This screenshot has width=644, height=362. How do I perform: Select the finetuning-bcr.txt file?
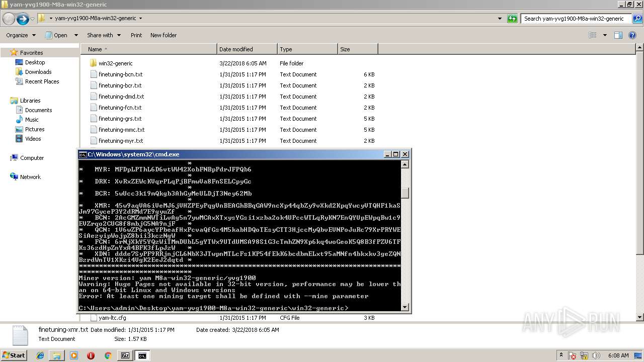point(120,85)
